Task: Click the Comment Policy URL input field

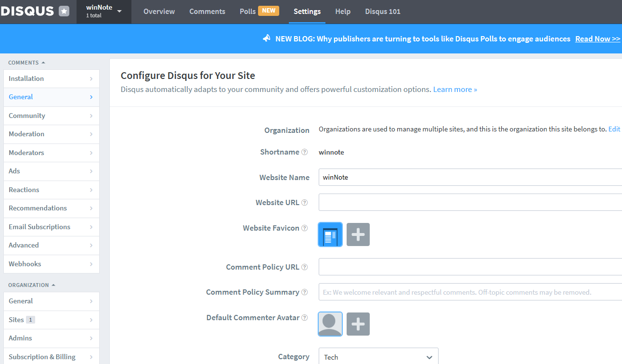Action: [470, 267]
